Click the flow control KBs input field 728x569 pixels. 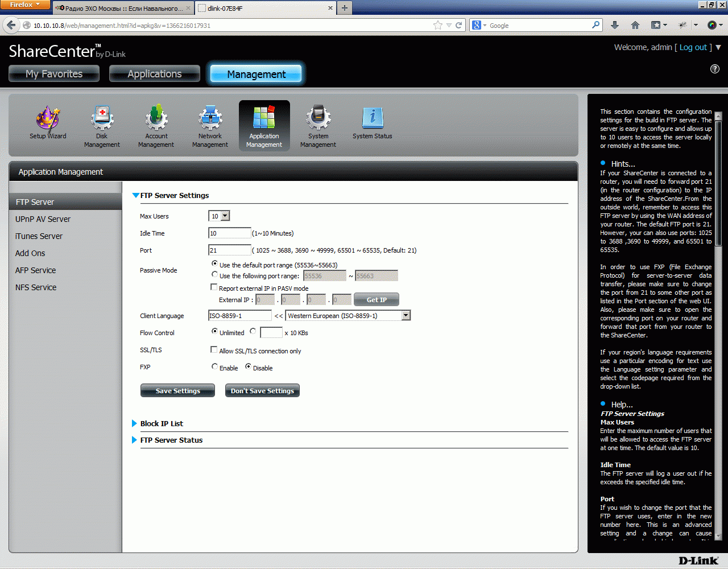click(271, 333)
